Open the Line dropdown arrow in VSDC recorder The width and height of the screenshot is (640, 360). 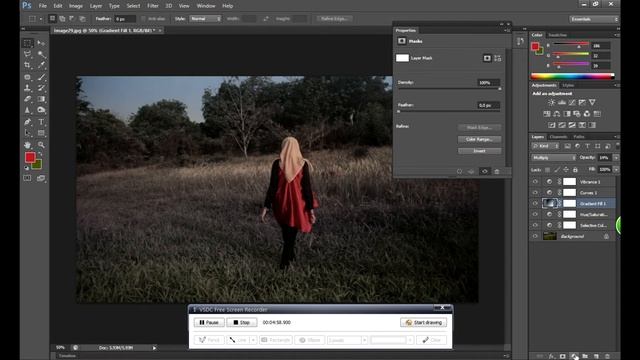[x=253, y=340]
